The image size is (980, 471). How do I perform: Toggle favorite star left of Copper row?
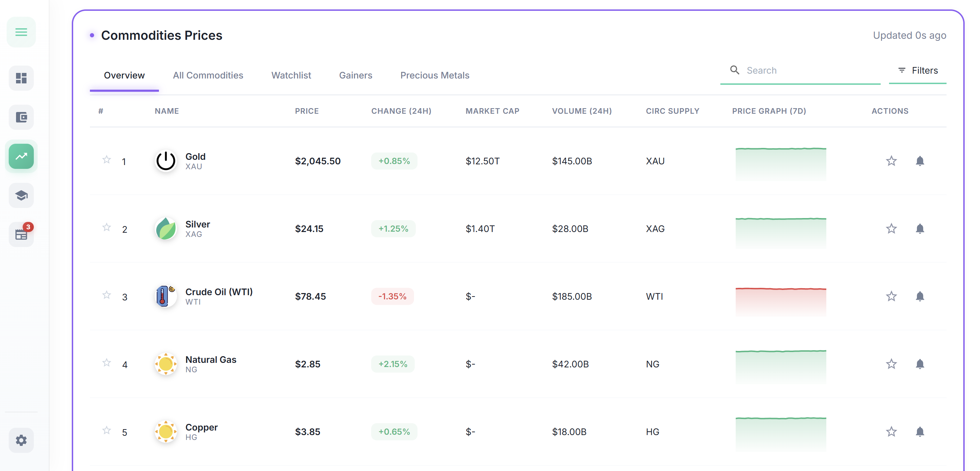[x=107, y=430]
